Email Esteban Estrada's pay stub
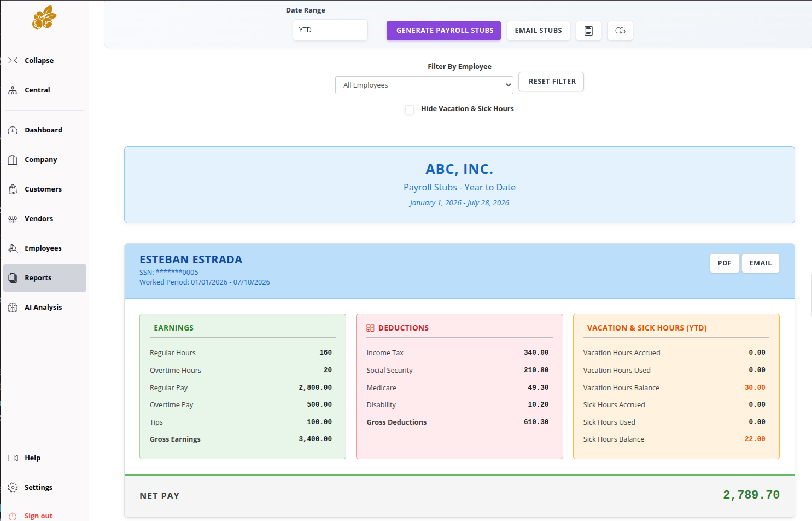Viewport: 812px width, 521px height. pos(760,263)
